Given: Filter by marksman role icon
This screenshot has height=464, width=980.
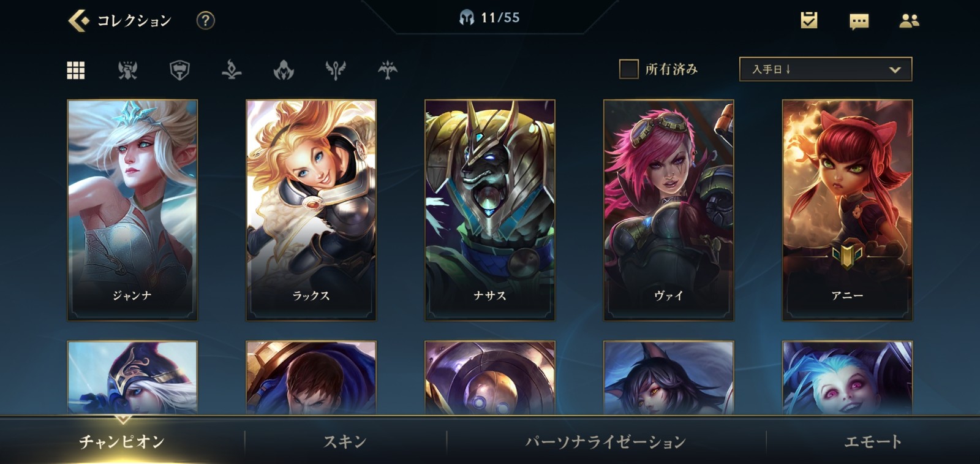Looking at the screenshot, I should click(x=388, y=70).
